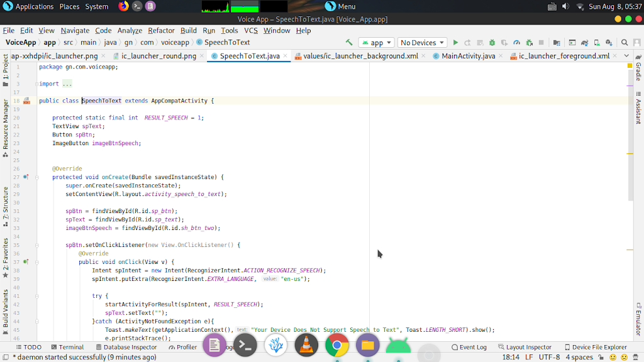644x362 pixels.
Task: Click the sad face feedback icon
Action: tap(625, 357)
